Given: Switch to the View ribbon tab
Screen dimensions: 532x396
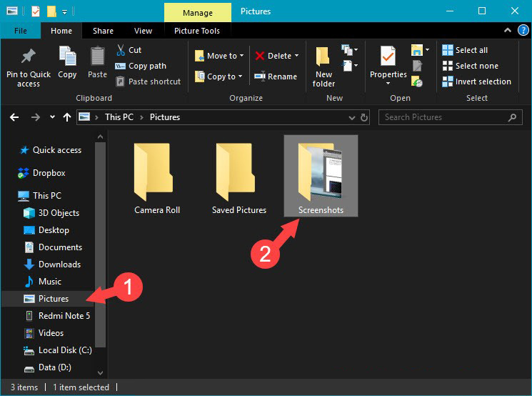Looking at the screenshot, I should pos(143,31).
